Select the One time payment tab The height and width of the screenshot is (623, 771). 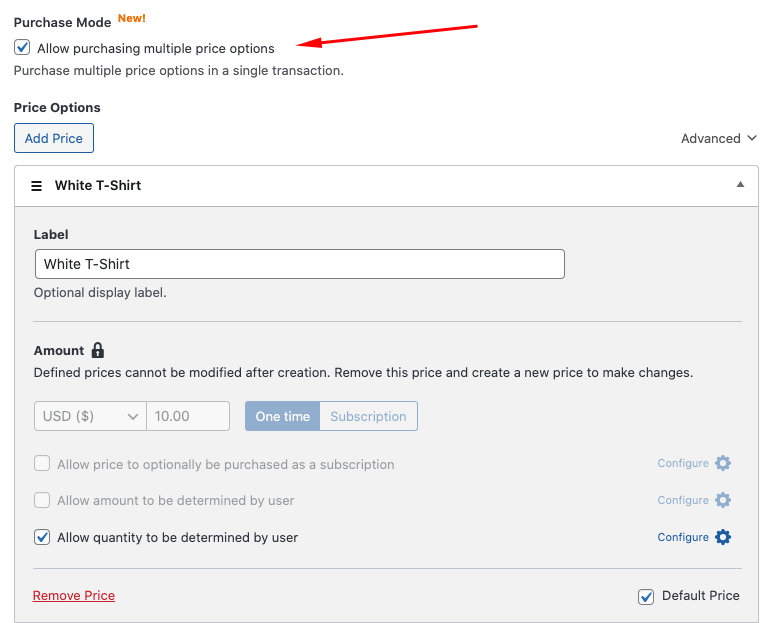(x=282, y=416)
